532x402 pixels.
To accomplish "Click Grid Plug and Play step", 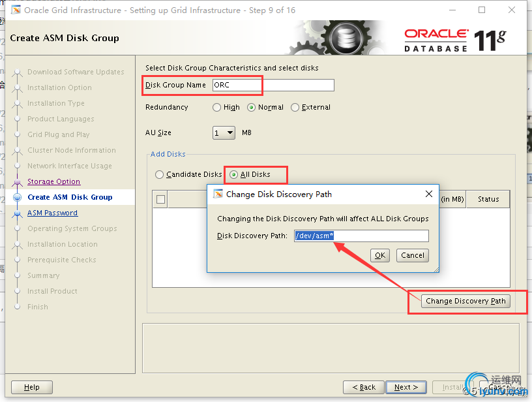I will point(59,134).
